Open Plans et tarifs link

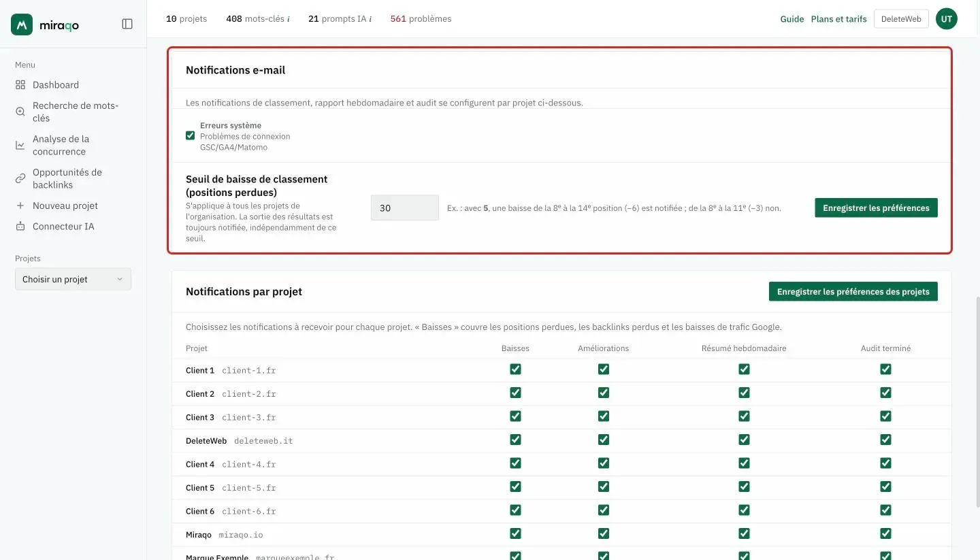[x=839, y=19]
